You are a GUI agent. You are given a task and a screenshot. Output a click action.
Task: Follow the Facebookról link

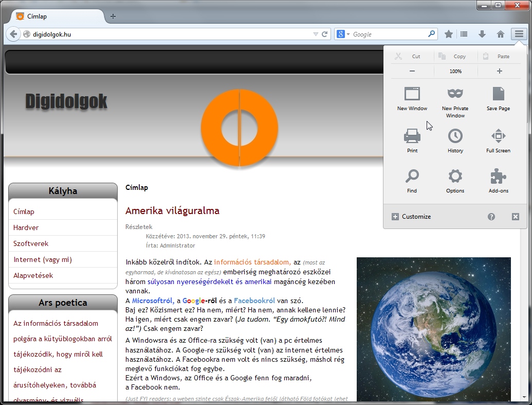point(254,301)
